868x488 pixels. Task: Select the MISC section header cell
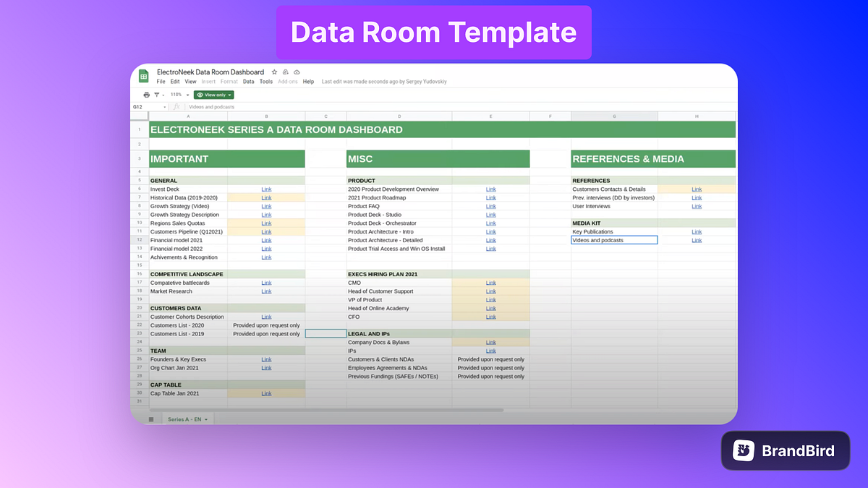pyautogui.click(x=438, y=159)
